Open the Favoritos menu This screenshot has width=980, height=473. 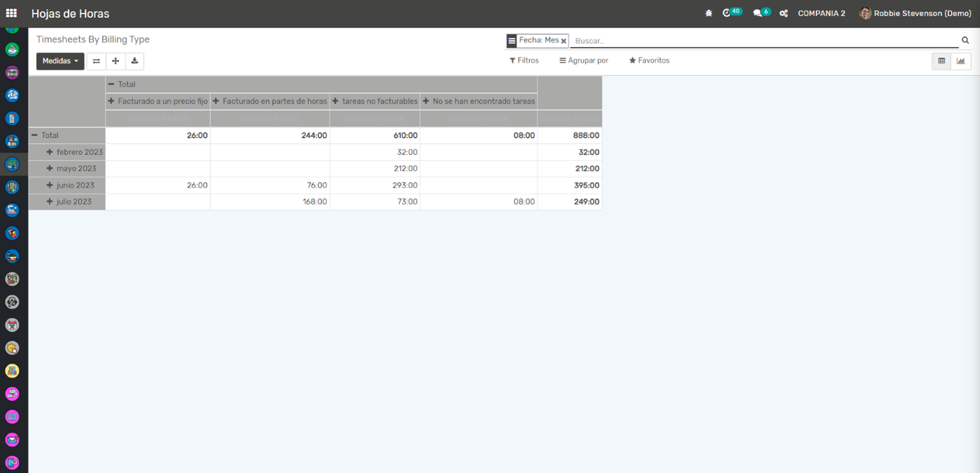point(649,61)
